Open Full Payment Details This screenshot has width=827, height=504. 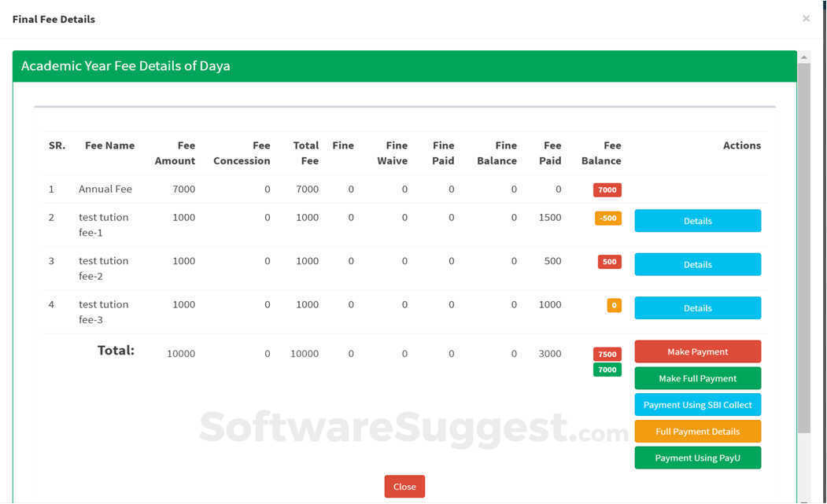tap(697, 431)
